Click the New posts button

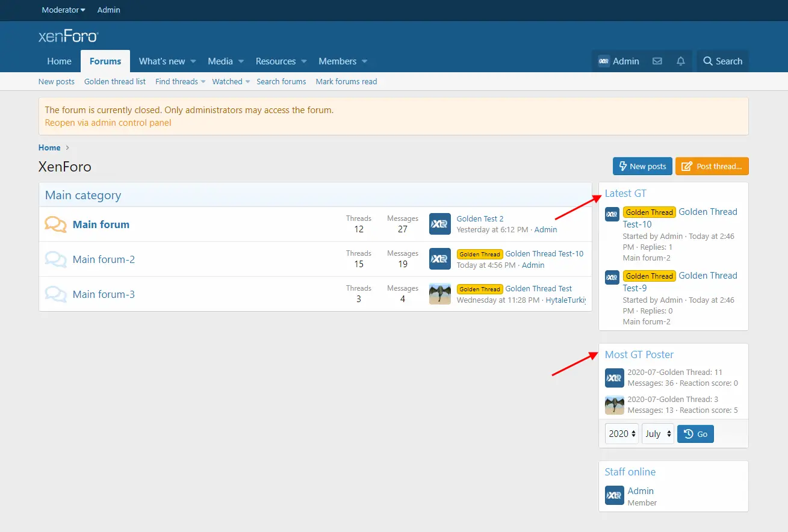pyautogui.click(x=642, y=167)
